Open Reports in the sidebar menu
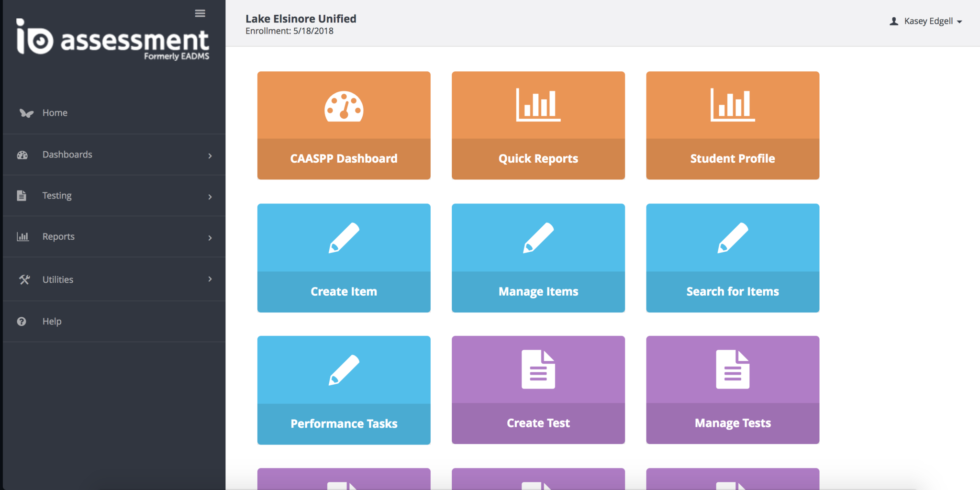This screenshot has width=980, height=490. click(58, 237)
